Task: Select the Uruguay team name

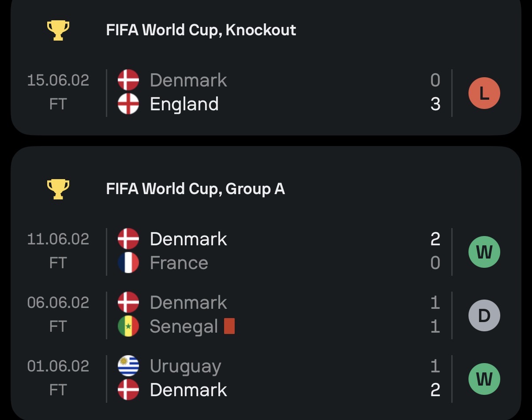Action: pyautogui.click(x=185, y=366)
